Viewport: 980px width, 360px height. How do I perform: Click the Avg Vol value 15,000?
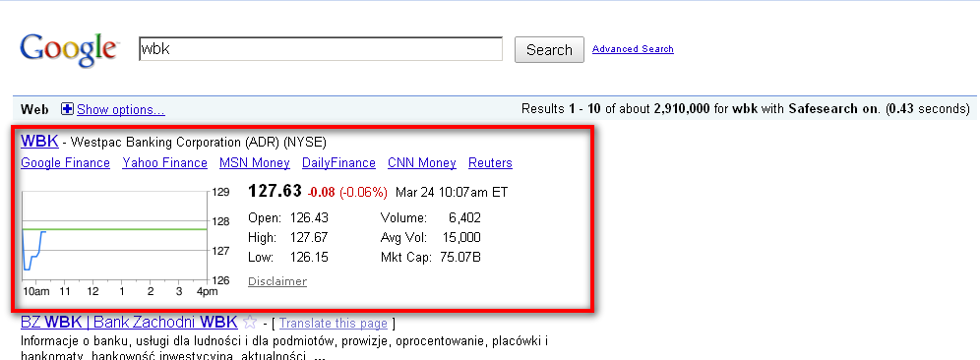point(461,237)
